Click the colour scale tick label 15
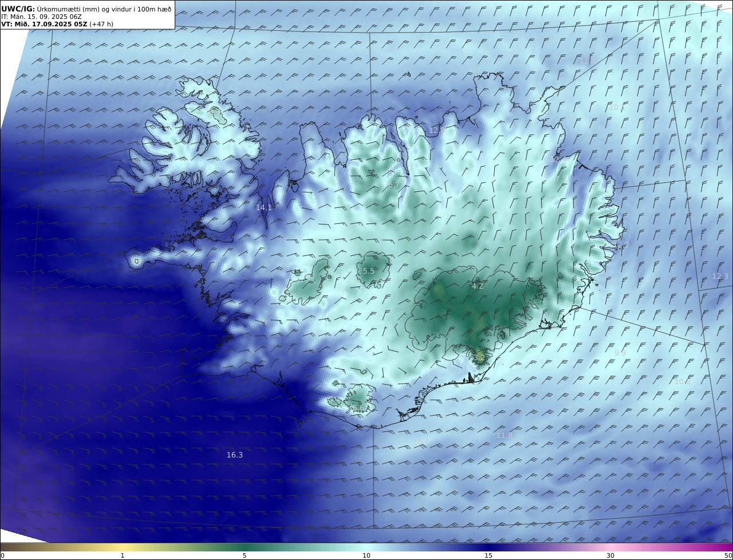 click(488, 555)
